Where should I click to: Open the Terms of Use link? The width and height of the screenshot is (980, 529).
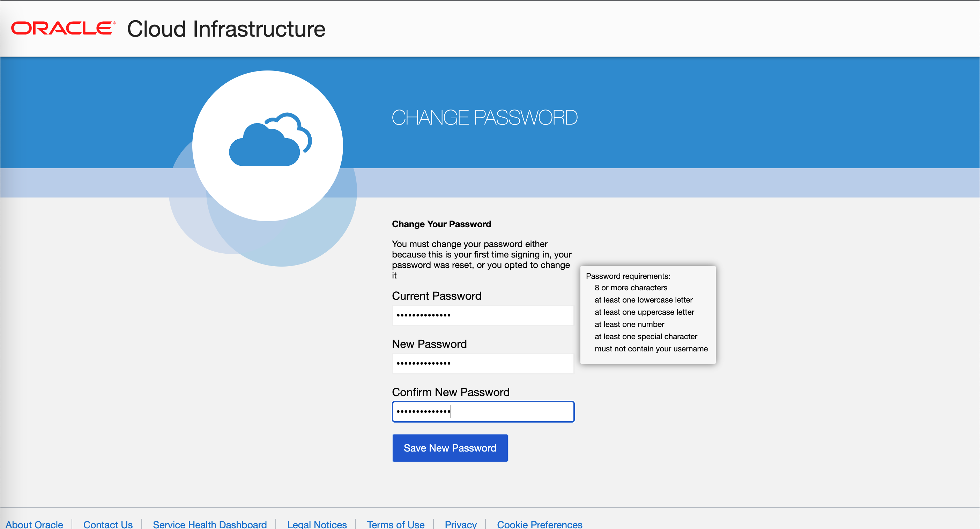click(396, 524)
